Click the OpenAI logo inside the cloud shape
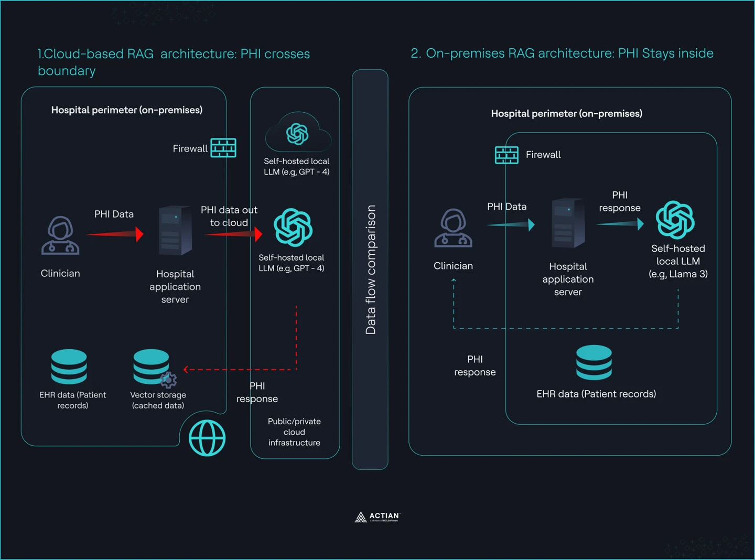The width and height of the screenshot is (755, 560). 297,133
